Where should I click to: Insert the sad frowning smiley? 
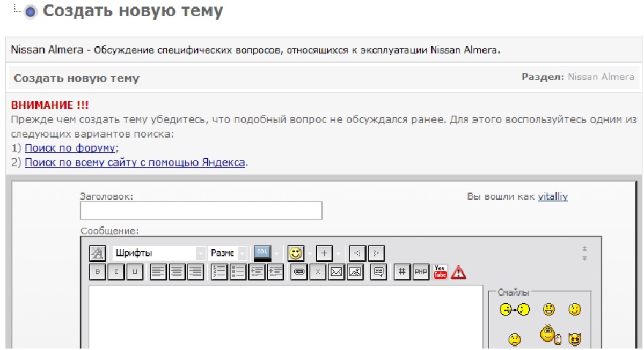click(514, 339)
